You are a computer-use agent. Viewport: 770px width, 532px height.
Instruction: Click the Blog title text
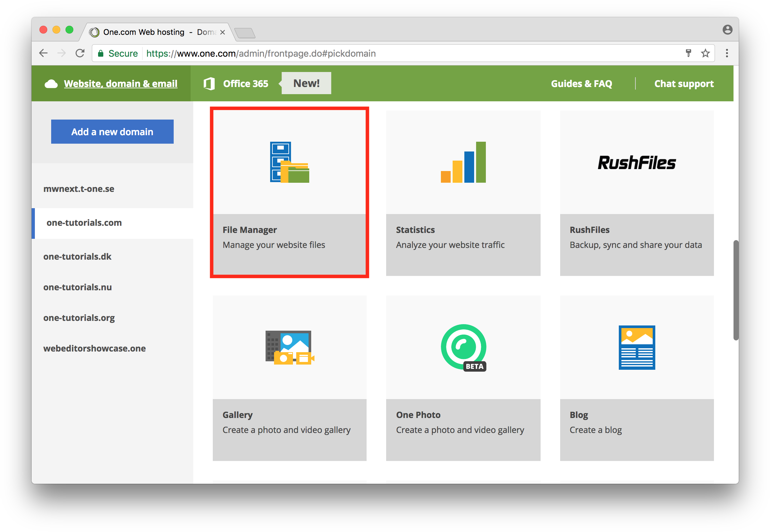[x=579, y=415]
